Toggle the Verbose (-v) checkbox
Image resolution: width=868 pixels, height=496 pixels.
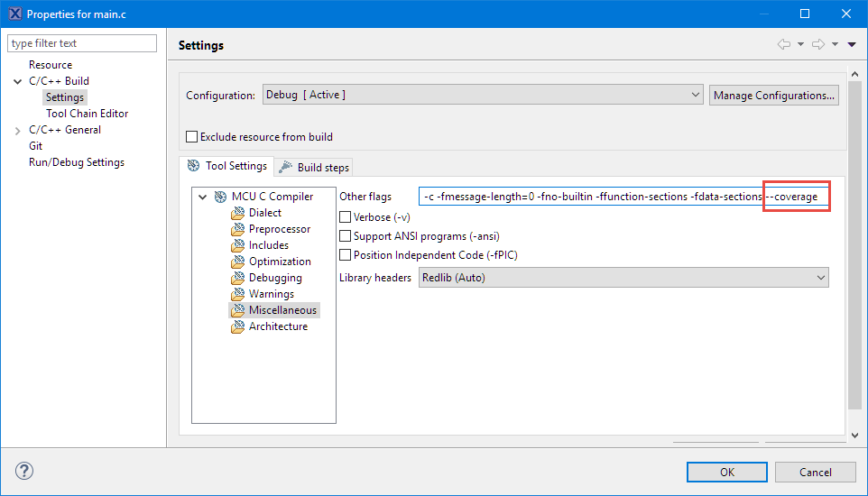point(346,217)
